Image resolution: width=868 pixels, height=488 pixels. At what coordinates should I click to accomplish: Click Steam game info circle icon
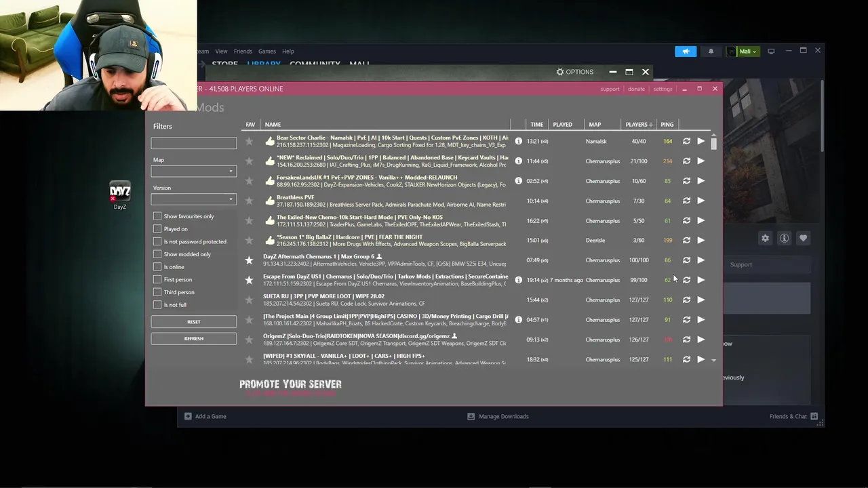[x=784, y=238]
